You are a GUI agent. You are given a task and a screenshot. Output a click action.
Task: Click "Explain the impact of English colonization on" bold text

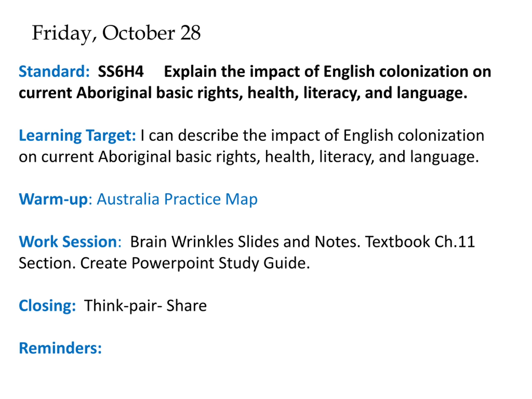pos(327,71)
